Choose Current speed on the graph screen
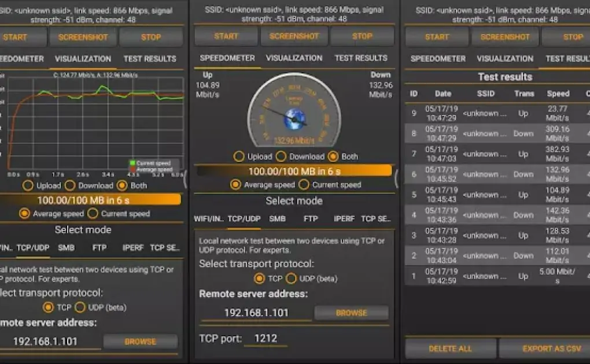590x364 pixels. point(93,214)
